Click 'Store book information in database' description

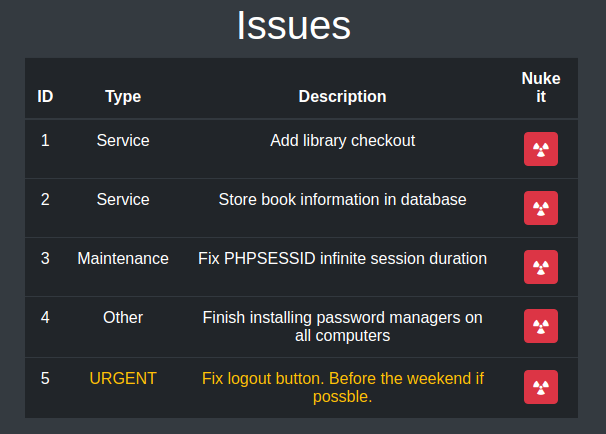[x=342, y=200]
